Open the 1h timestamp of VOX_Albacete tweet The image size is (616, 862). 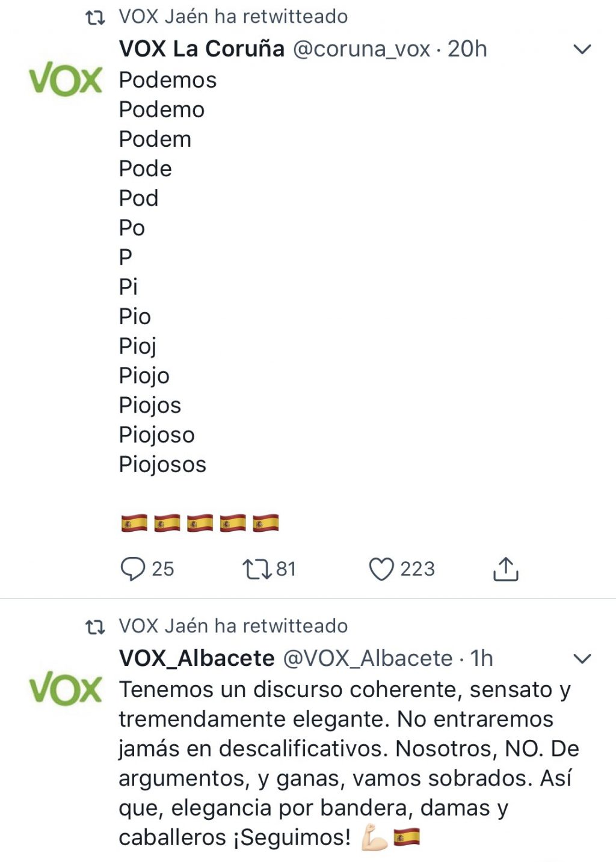coord(482,659)
